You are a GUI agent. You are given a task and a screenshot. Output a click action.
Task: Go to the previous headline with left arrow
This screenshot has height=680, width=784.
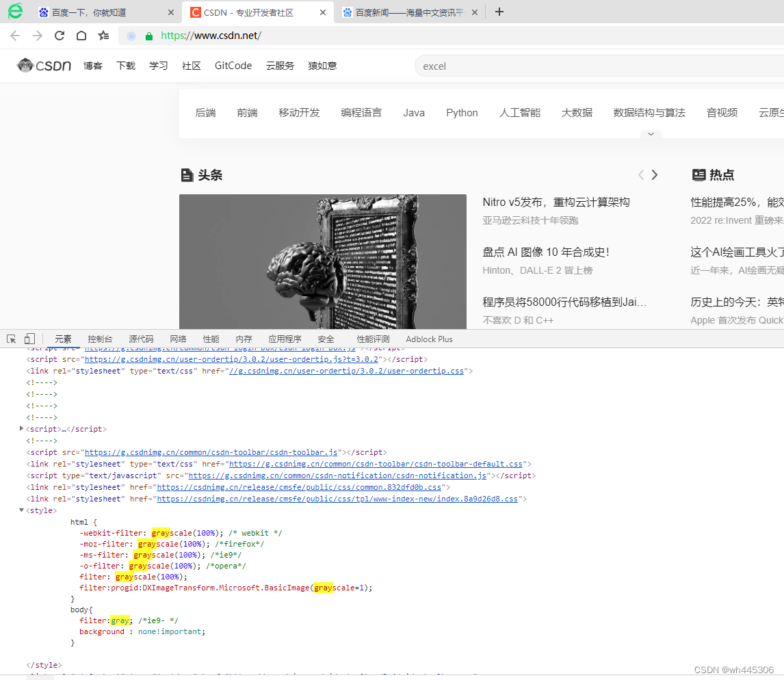pyautogui.click(x=641, y=175)
